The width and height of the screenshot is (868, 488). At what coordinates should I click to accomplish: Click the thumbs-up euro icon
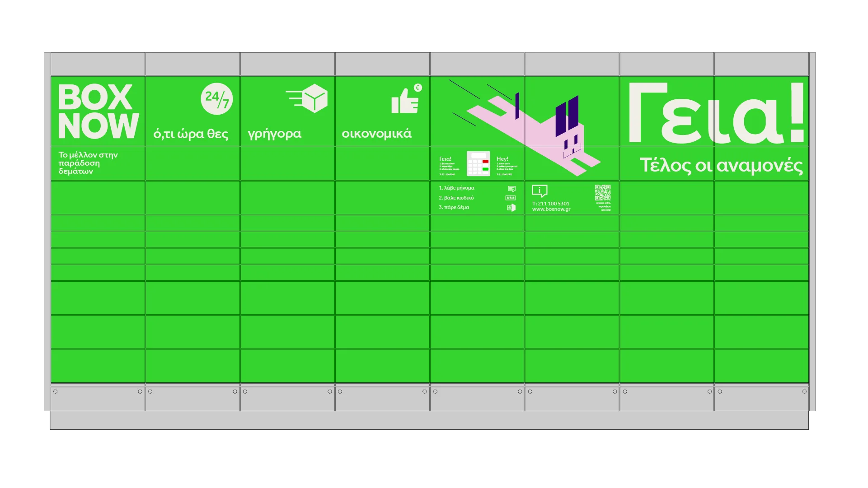(406, 99)
